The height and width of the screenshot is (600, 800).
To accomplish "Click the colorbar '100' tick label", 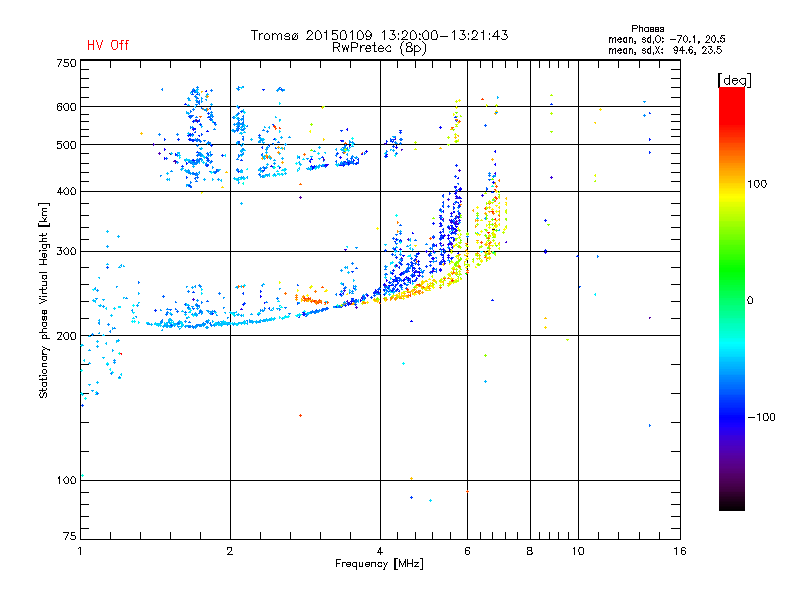I will pos(757,184).
